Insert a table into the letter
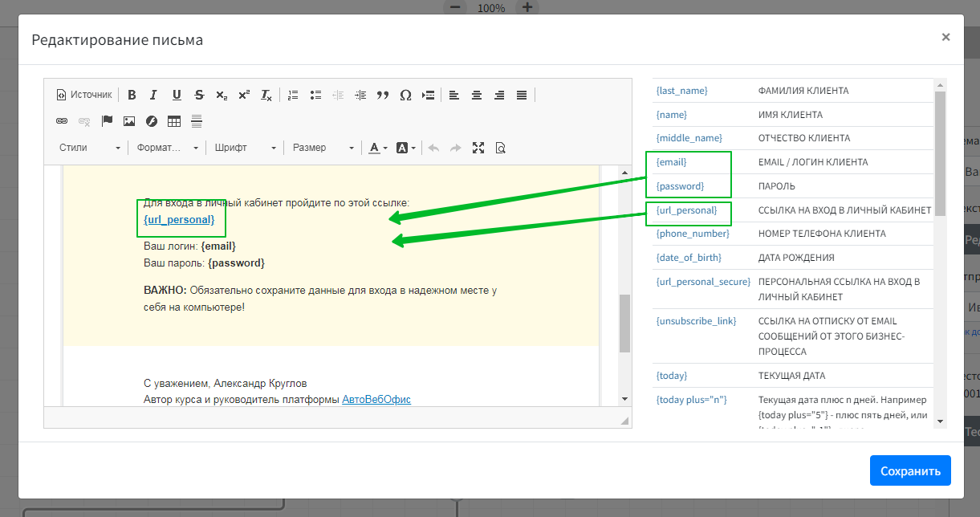This screenshot has height=517, width=980. pyautogui.click(x=174, y=121)
